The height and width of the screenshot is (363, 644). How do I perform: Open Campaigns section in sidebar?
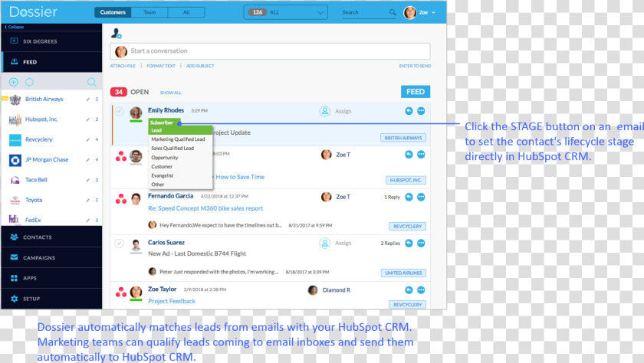52,257
